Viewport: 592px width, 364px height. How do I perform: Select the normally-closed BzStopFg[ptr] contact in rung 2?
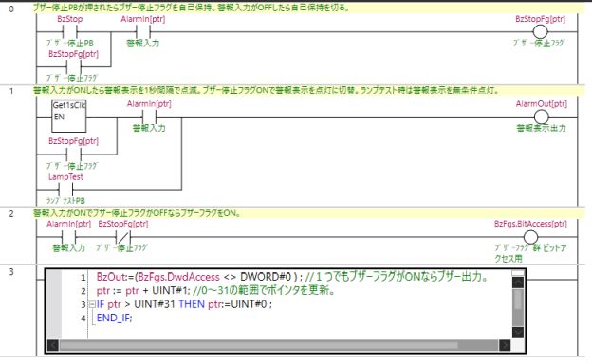tap(123, 237)
